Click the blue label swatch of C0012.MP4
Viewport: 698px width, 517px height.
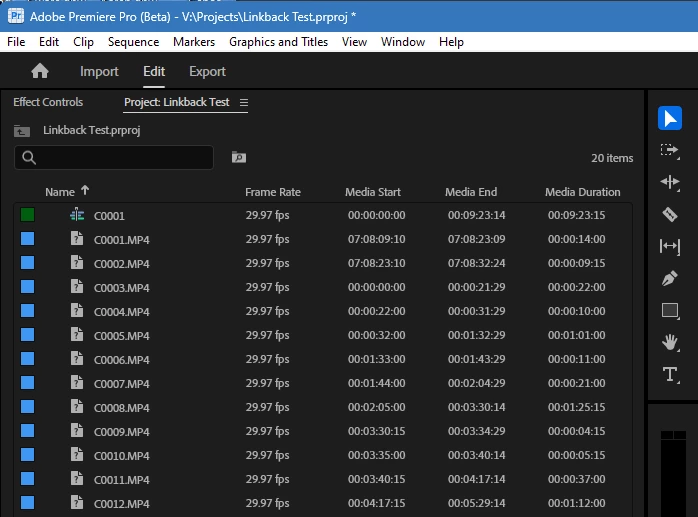(28, 503)
